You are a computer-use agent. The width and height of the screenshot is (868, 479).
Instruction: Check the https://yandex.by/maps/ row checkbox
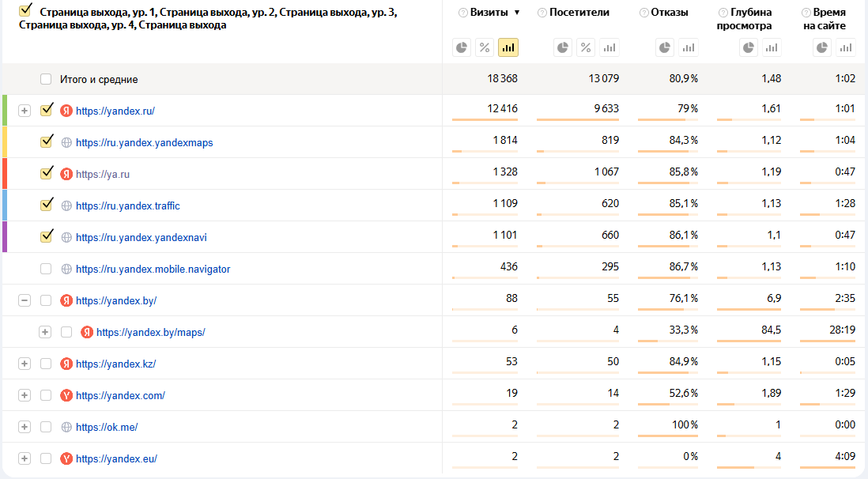[x=66, y=332]
